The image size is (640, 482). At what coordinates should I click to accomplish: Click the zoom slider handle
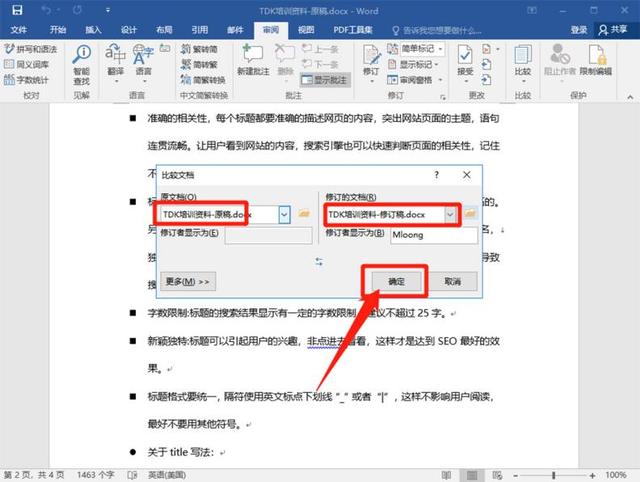[553, 475]
